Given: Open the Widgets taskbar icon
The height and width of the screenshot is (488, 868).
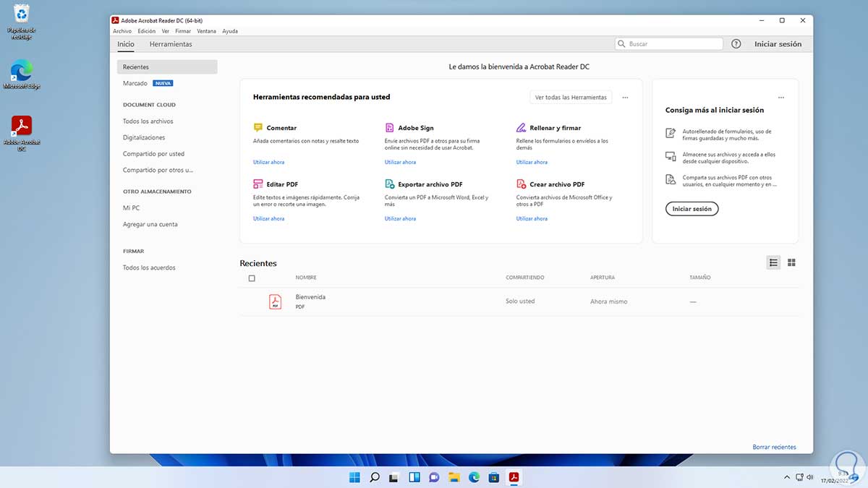Looking at the screenshot, I should pyautogui.click(x=414, y=477).
